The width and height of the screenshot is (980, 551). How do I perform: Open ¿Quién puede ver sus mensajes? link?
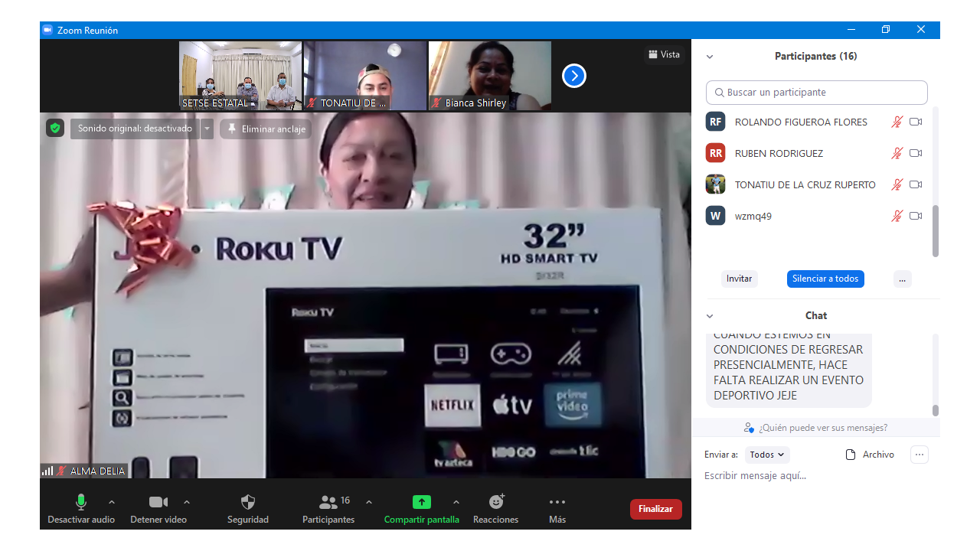coord(816,428)
